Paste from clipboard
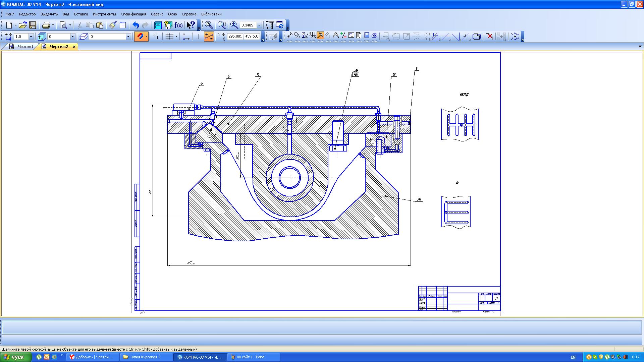 coord(100,25)
